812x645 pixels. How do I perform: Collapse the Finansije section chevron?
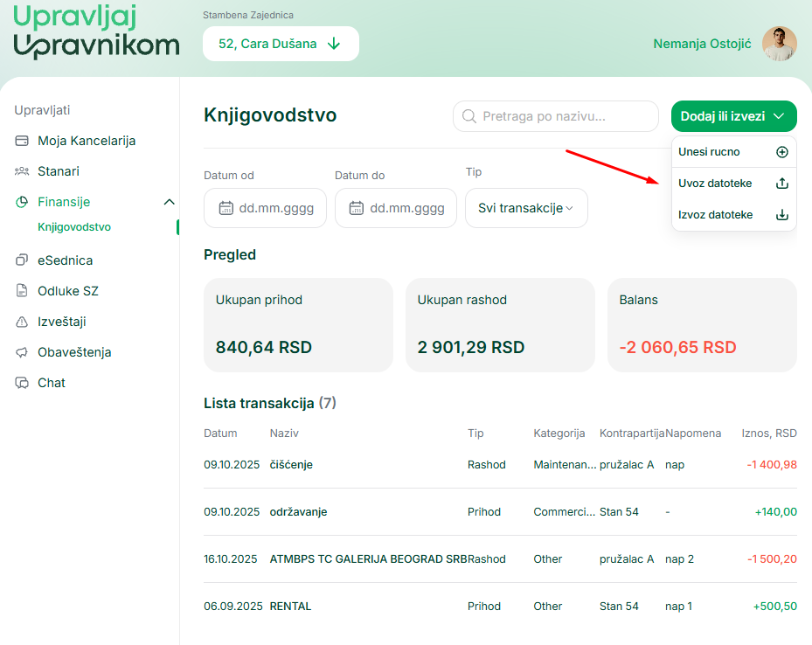(169, 200)
